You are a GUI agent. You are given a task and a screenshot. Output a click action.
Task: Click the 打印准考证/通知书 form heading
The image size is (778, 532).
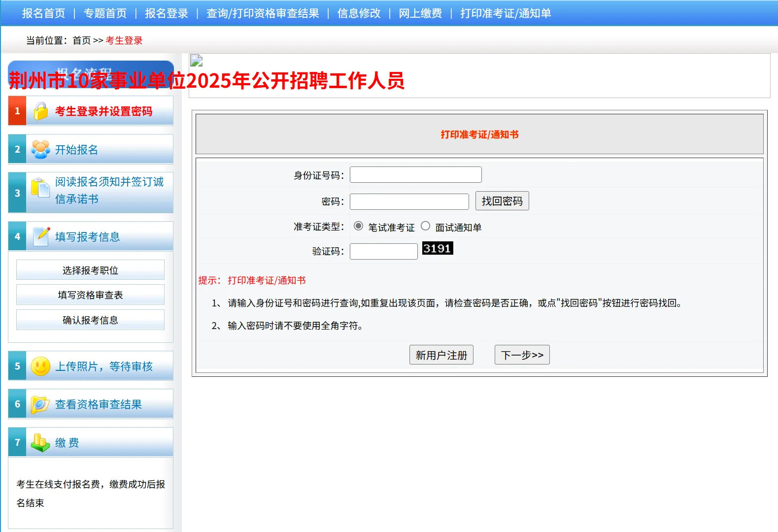[479, 134]
